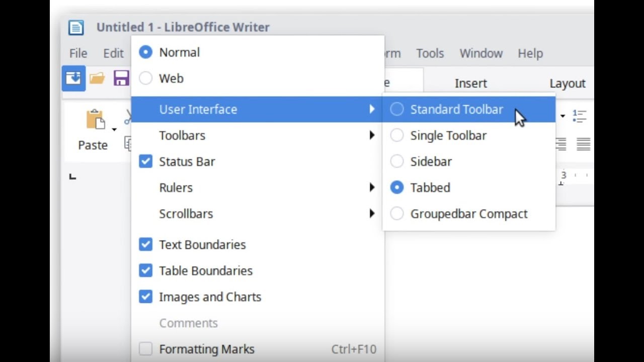Expand the Rulers submenu
644x362 pixels.
click(176, 188)
